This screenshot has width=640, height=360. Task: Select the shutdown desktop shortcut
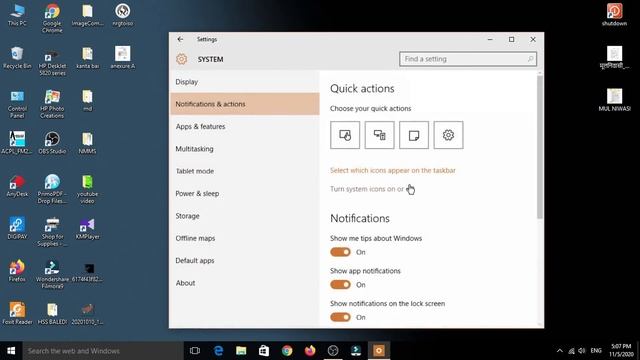coord(614,15)
